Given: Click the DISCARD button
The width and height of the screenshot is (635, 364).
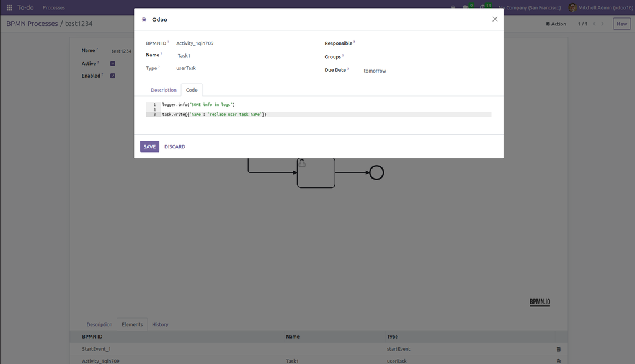Looking at the screenshot, I should coord(174,146).
